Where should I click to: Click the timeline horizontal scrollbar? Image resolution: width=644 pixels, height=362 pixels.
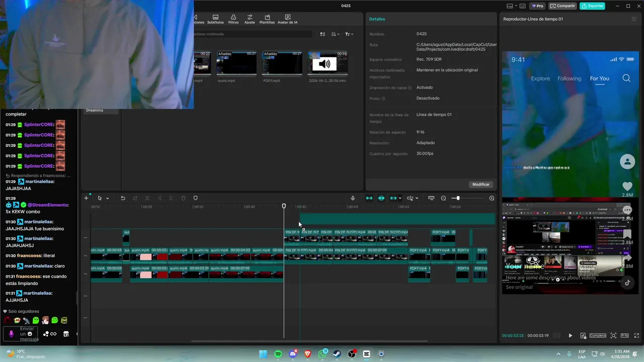coord(309,341)
